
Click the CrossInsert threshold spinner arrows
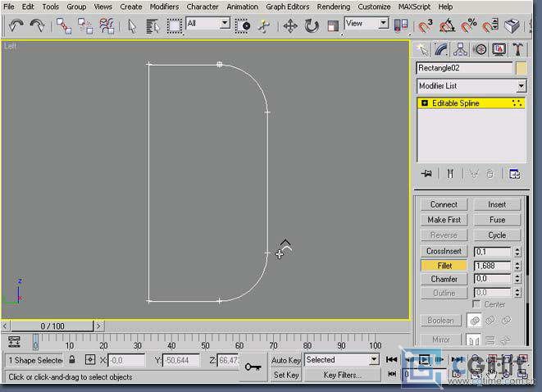coord(517,251)
